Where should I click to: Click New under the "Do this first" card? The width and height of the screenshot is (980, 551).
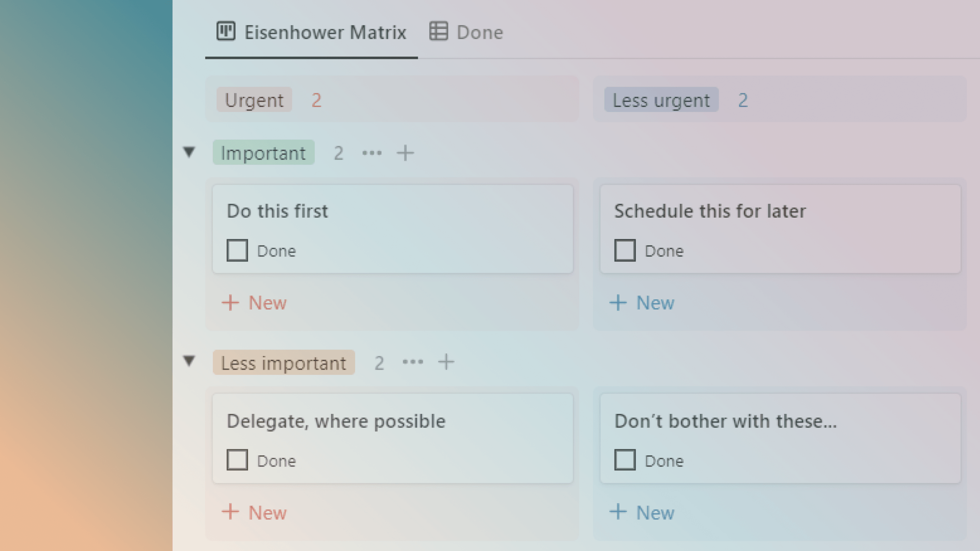click(254, 303)
